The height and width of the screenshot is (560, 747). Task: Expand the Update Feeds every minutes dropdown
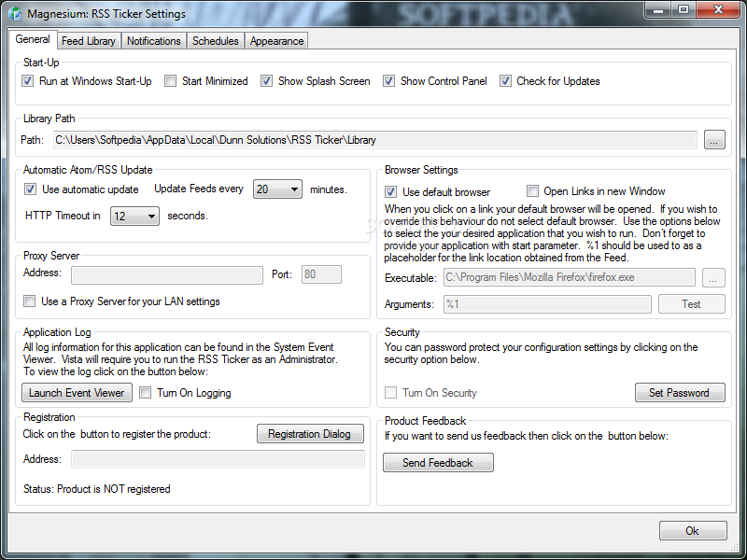click(277, 189)
